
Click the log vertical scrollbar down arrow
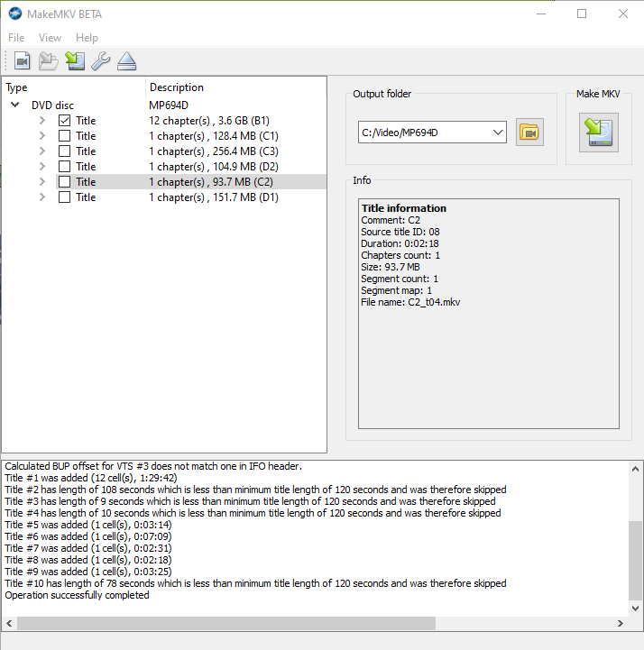[x=635, y=609]
